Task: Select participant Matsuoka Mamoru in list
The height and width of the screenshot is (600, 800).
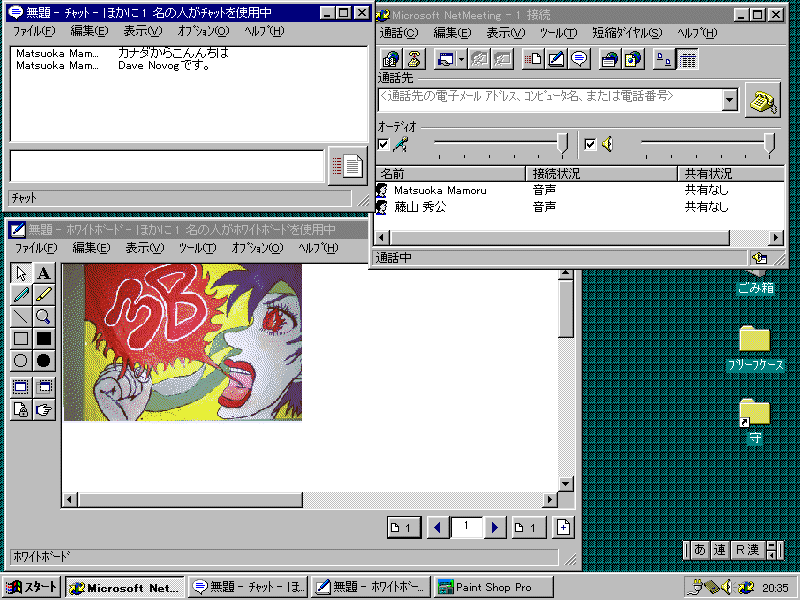Action: pyautogui.click(x=440, y=190)
